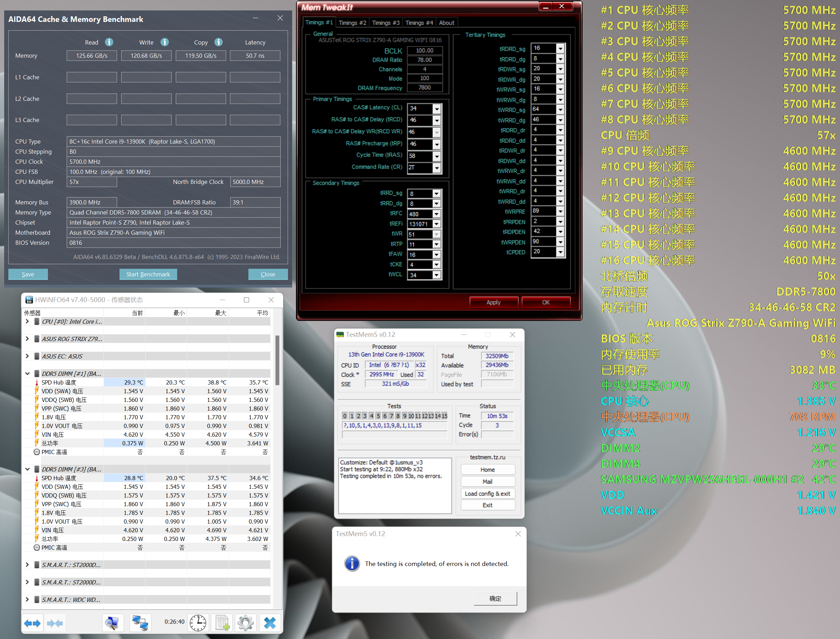840x639 pixels.
Task: Click Load config & exit button
Action: [488, 493]
